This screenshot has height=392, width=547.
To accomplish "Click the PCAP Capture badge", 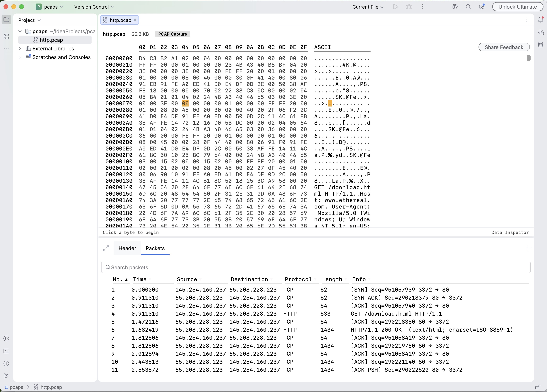I will pos(172,34).
